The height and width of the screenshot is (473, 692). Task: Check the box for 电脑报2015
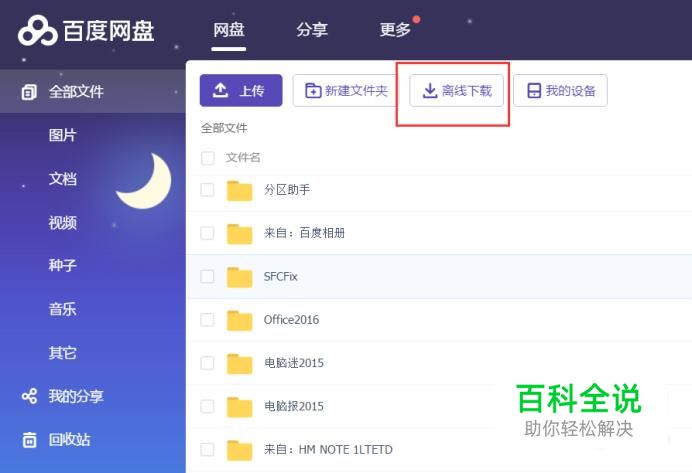pyautogui.click(x=207, y=406)
